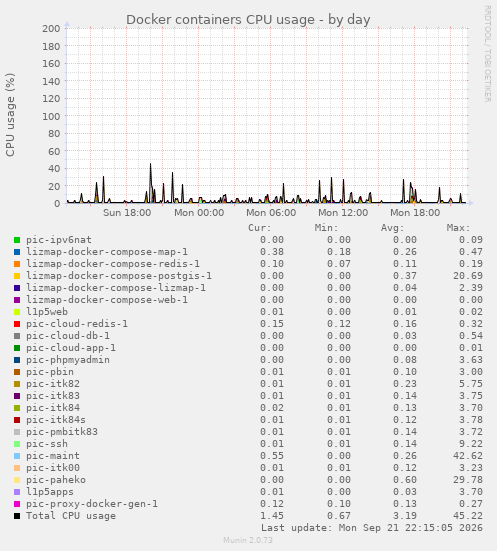This screenshot has width=497, height=551.
Task: Click the Max: column header
Action: 458,228
